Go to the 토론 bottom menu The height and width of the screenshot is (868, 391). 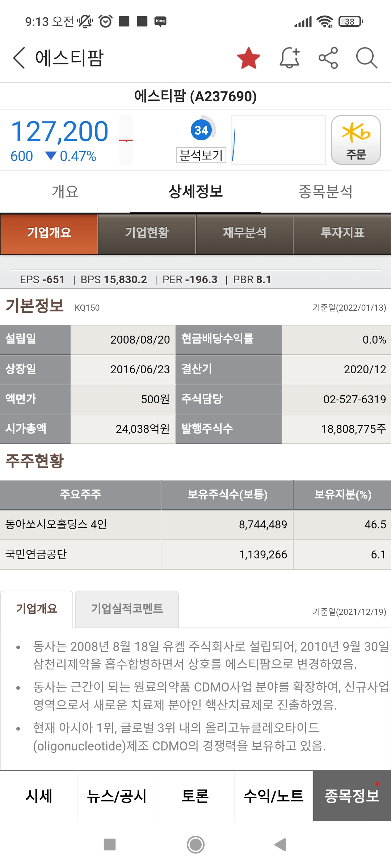(195, 796)
